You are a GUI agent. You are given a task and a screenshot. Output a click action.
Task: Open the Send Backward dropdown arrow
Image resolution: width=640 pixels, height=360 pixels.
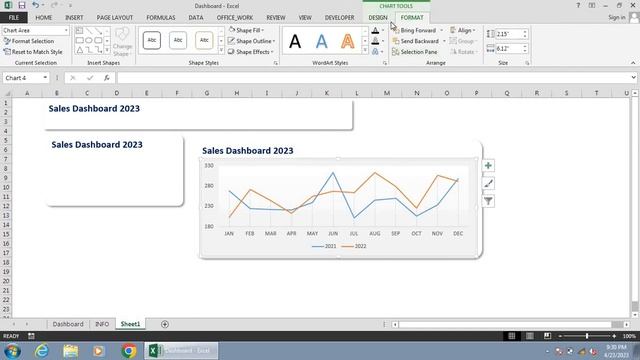[444, 41]
